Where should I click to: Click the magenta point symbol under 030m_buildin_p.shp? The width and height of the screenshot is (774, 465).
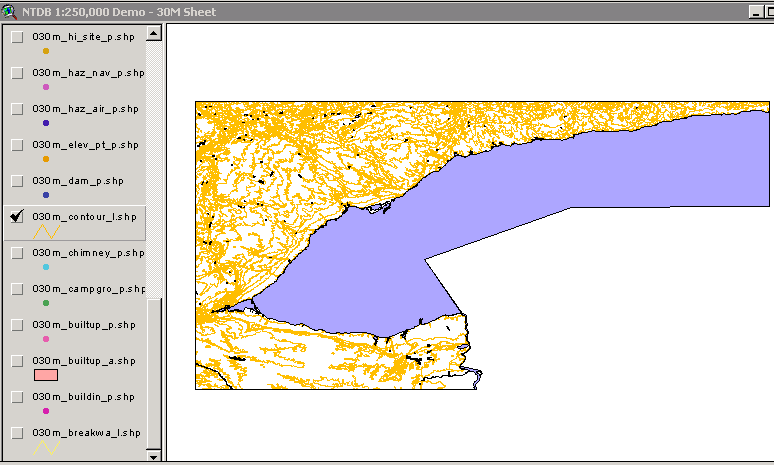(46, 411)
